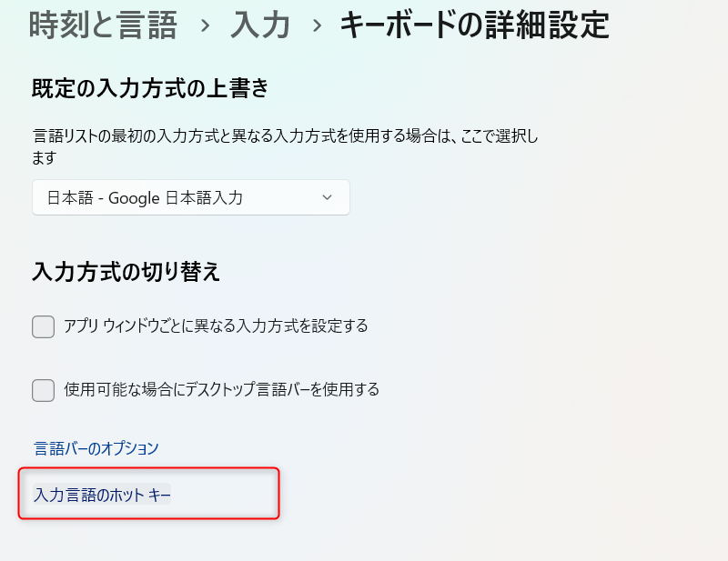Toggle via label 使用可能な場合にデスクトップ言語バーを使用する
This screenshot has height=561, width=728.
click(x=221, y=389)
